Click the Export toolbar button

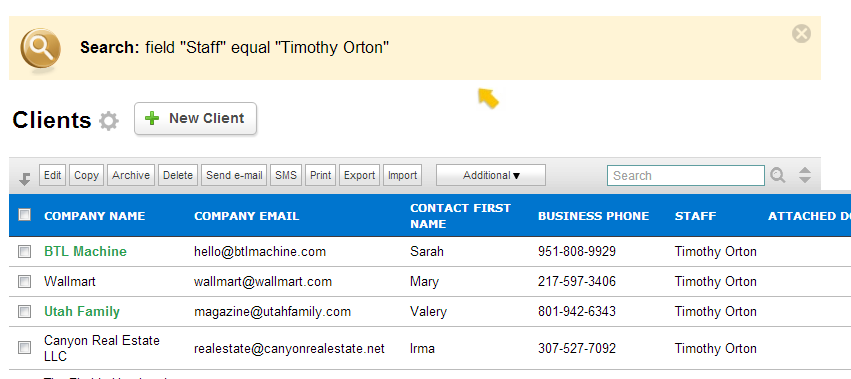[x=359, y=175]
